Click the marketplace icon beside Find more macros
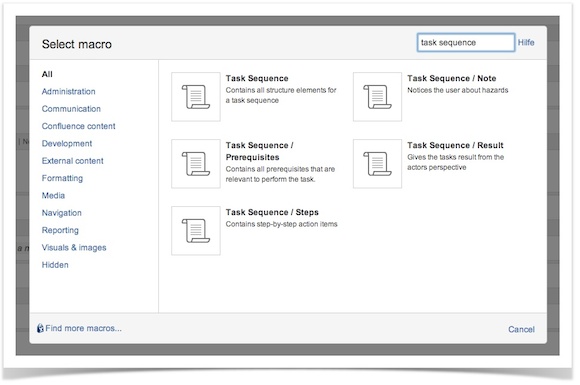Screen dimensions: 580x385 pos(40,328)
